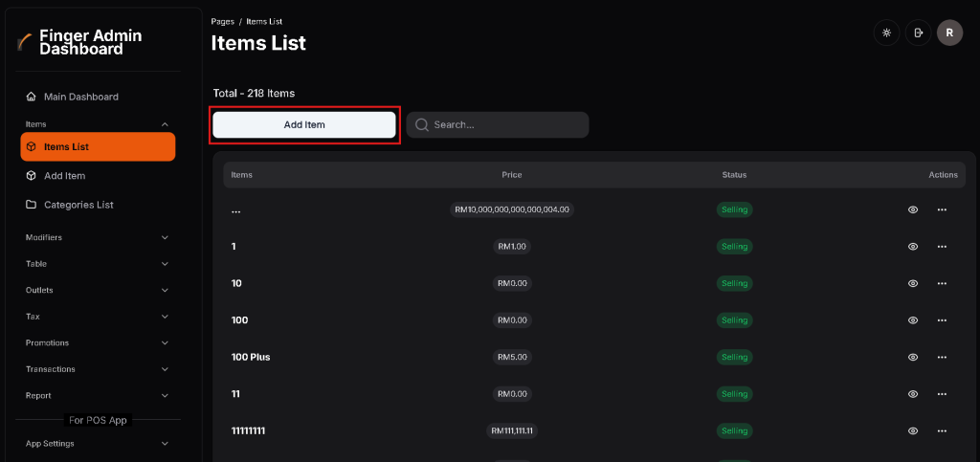Open Main Dashboard from the sidebar
The width and height of the screenshot is (980, 462).
[x=80, y=97]
